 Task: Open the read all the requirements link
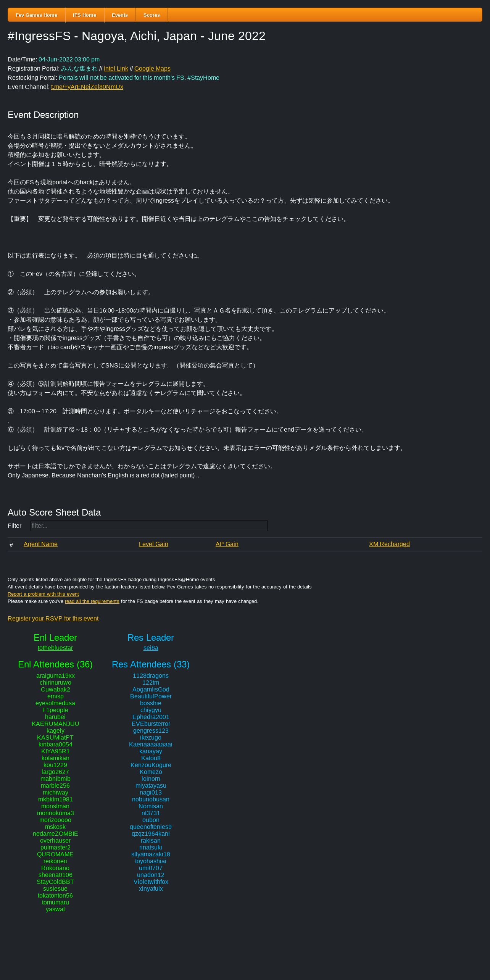click(92, 601)
